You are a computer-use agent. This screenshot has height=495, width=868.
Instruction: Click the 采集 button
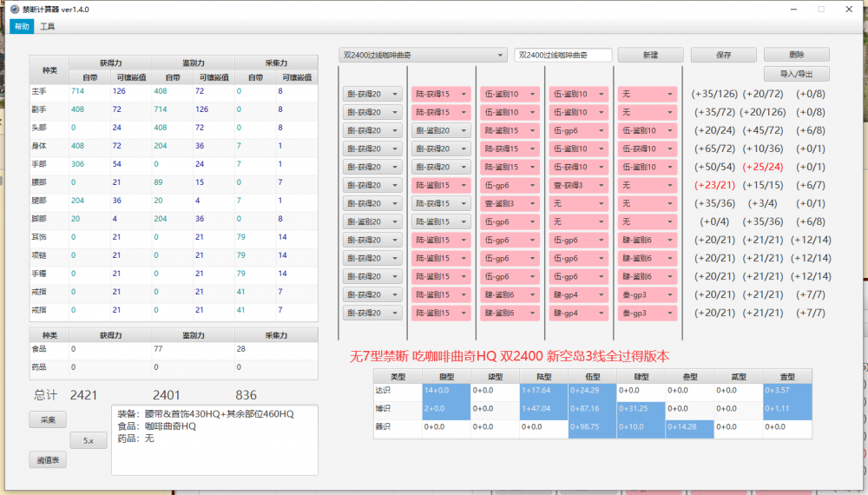tap(48, 419)
